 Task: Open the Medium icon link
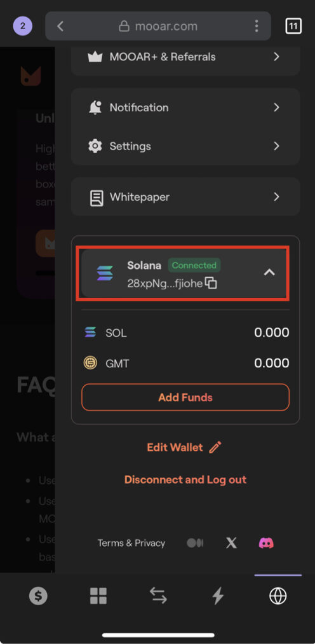click(x=195, y=543)
